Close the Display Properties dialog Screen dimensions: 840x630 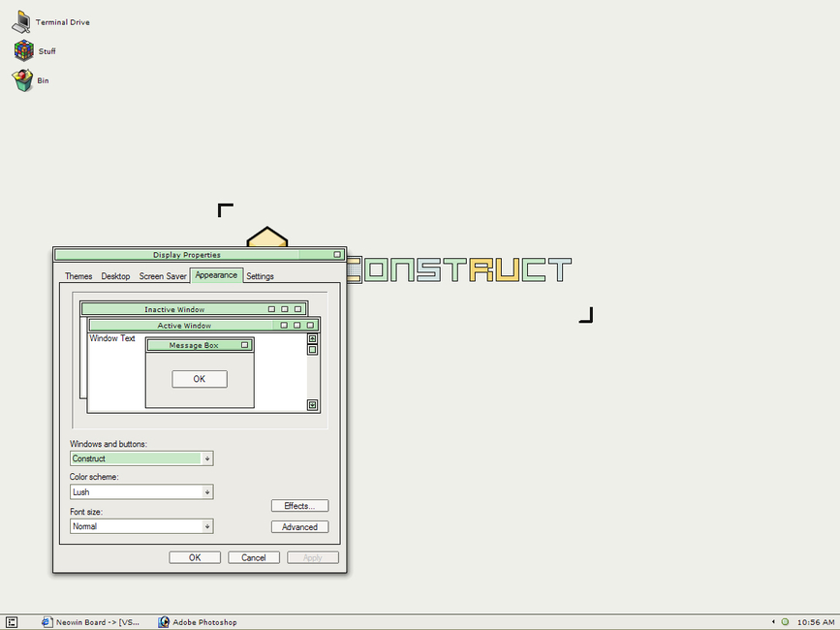337,255
